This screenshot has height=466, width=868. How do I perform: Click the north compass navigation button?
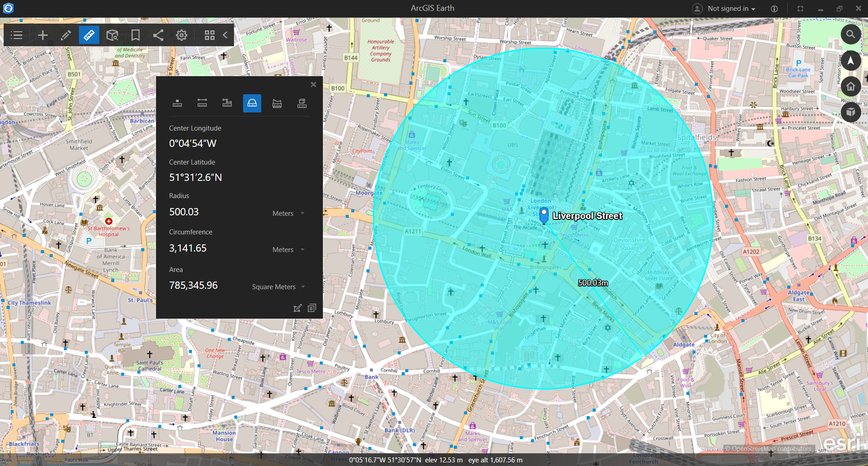(851, 60)
